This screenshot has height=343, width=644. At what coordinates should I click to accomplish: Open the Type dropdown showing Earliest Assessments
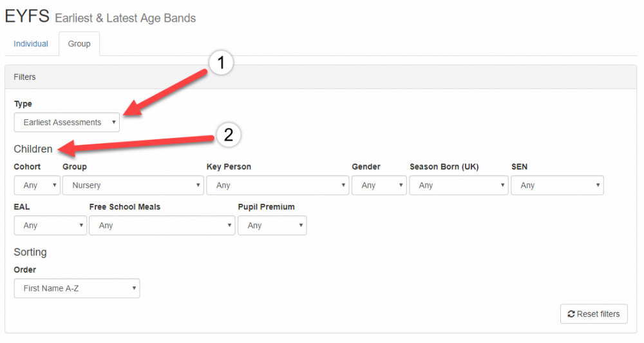(x=67, y=122)
